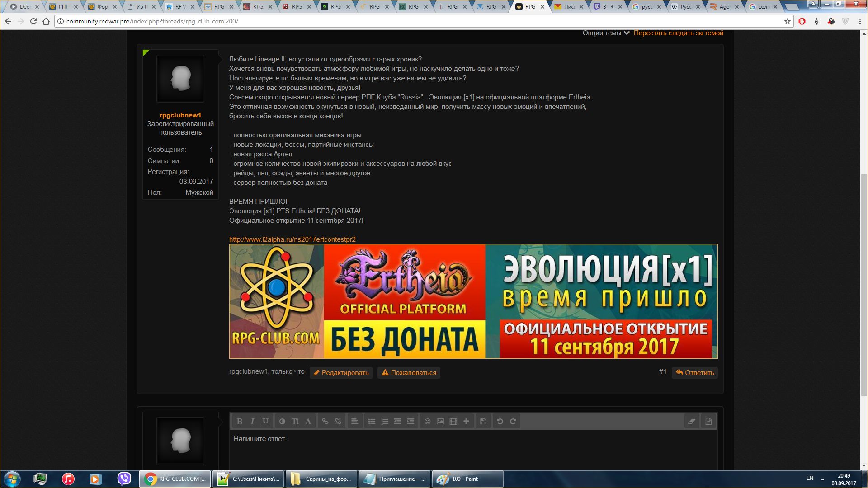Click the 'rpgclubnew1' name under the post
The width and height of the screenshot is (868, 488).
coord(248,371)
